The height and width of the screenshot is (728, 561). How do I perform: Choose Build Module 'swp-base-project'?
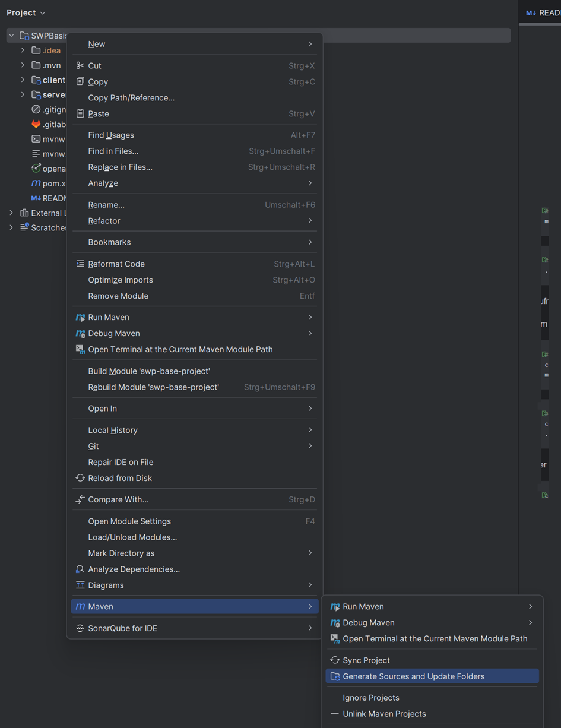click(x=149, y=371)
